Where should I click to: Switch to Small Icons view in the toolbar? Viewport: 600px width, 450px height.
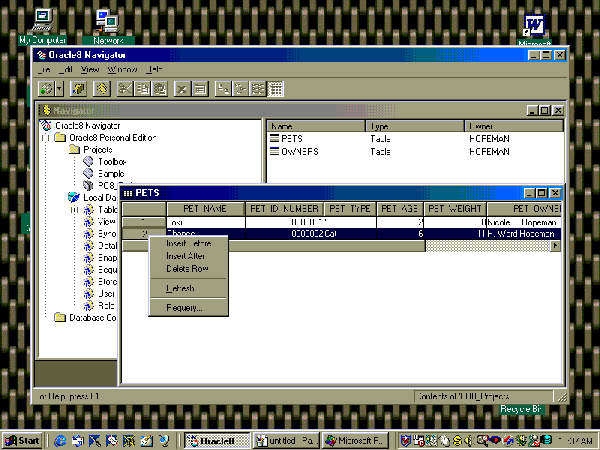[240, 89]
